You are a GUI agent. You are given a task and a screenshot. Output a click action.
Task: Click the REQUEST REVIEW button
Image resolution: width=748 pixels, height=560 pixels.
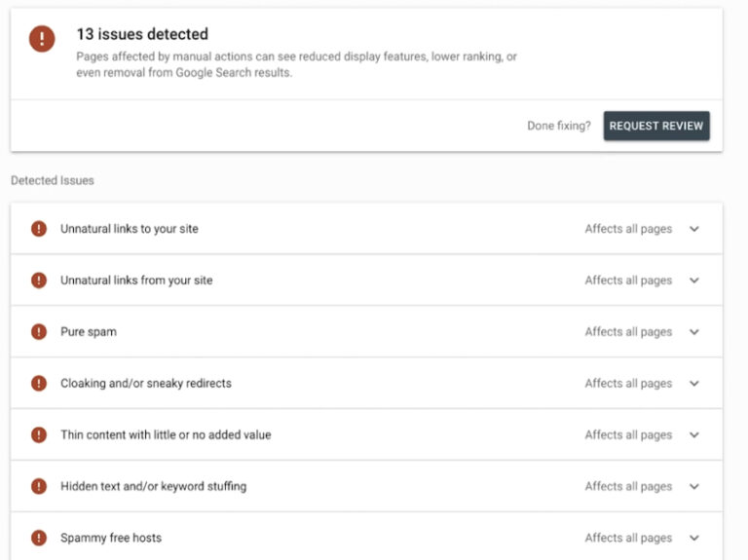coord(656,126)
